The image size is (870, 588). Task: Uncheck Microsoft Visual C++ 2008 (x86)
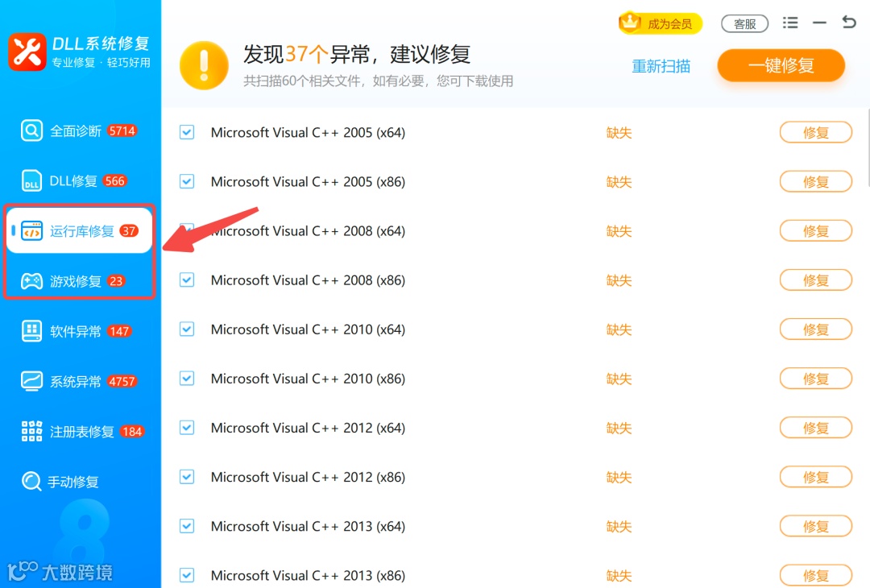(187, 280)
